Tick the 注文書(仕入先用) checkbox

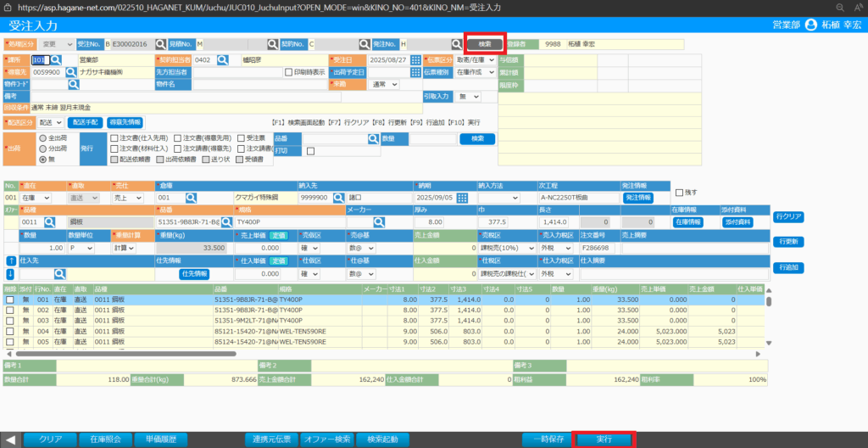point(114,138)
